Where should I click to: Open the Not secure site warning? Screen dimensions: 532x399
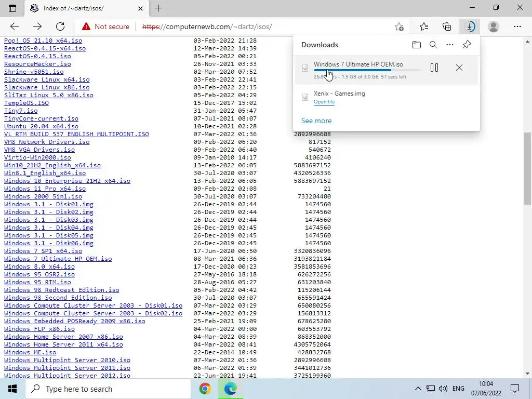pos(105,26)
